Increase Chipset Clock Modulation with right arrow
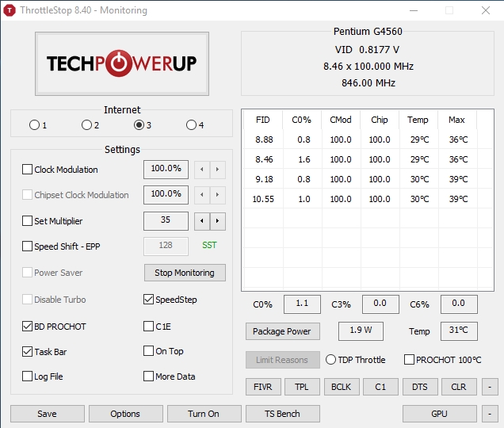Image resolution: width=504 pixels, height=428 pixels. (218, 195)
